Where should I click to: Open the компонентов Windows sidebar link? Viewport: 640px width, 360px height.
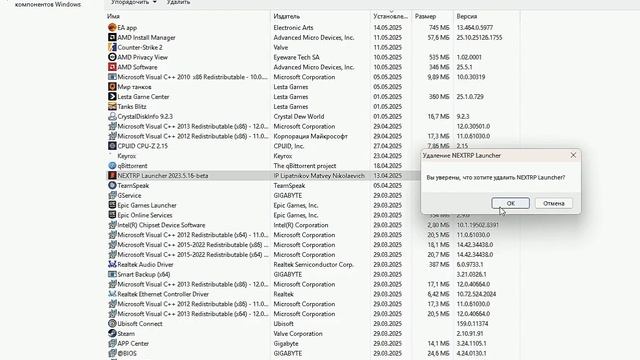tap(48, 4)
